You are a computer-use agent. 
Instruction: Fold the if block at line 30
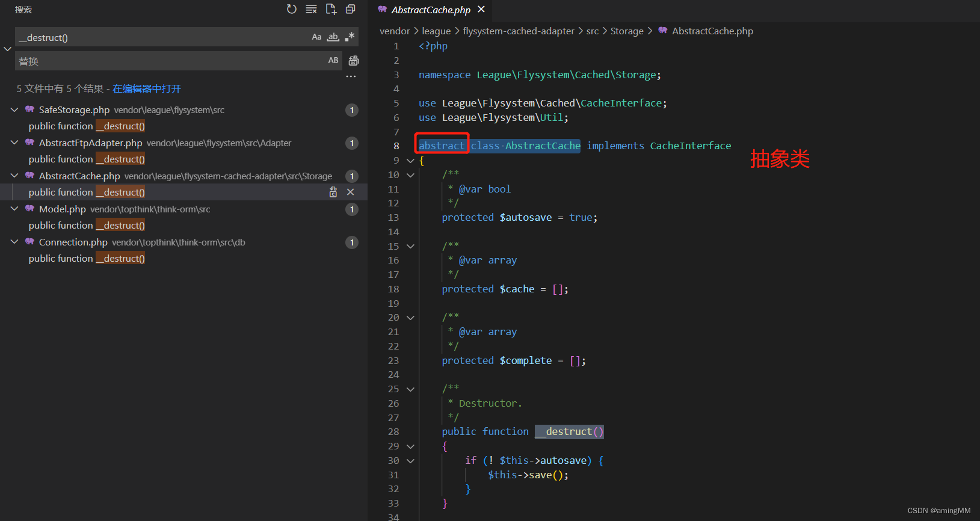[x=410, y=461]
